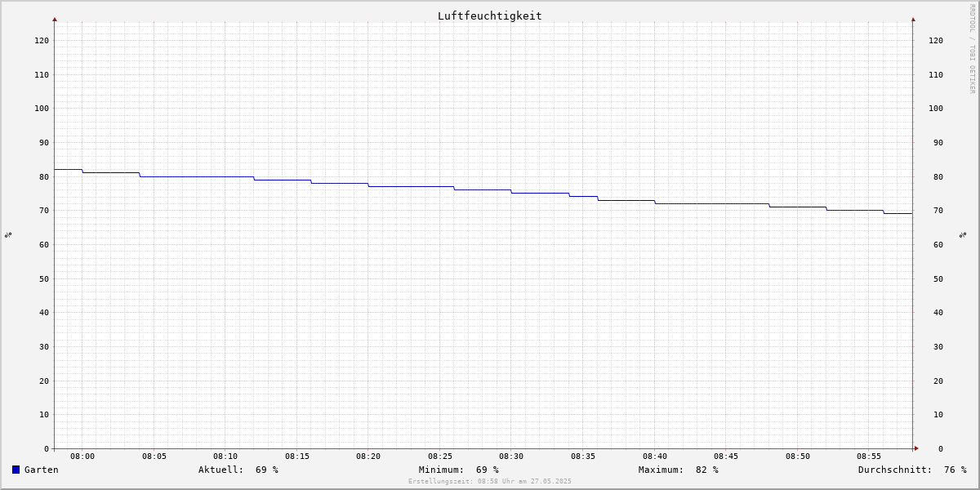Click the 08:55 time axis label
The image size is (980, 490).
869,456
